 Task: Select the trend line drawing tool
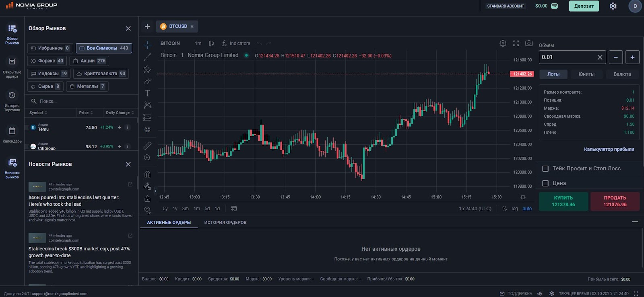pyautogui.click(x=147, y=57)
